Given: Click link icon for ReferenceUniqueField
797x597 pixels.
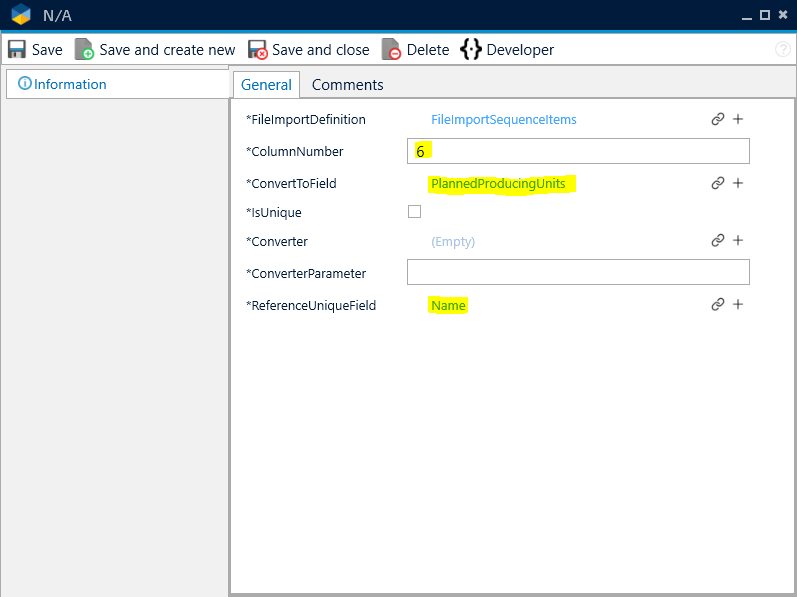Looking at the screenshot, I should pos(717,305).
